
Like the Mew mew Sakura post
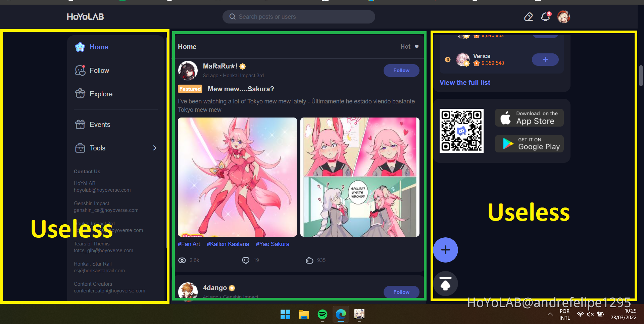tap(309, 260)
